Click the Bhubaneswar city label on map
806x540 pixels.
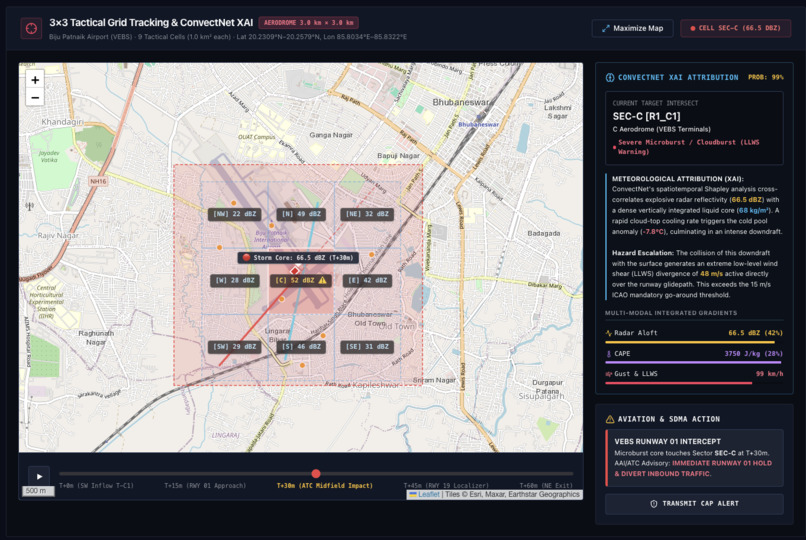(x=461, y=102)
